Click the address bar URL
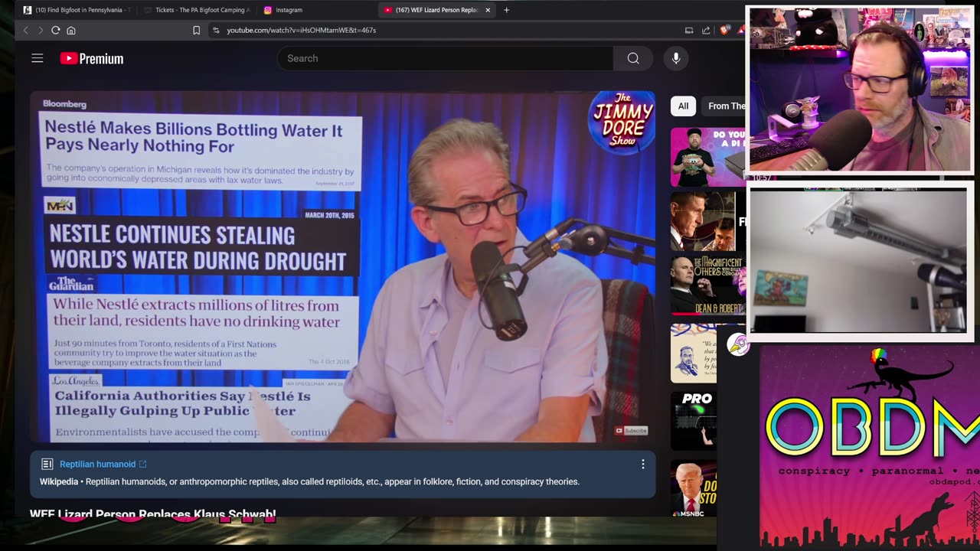 301,30
